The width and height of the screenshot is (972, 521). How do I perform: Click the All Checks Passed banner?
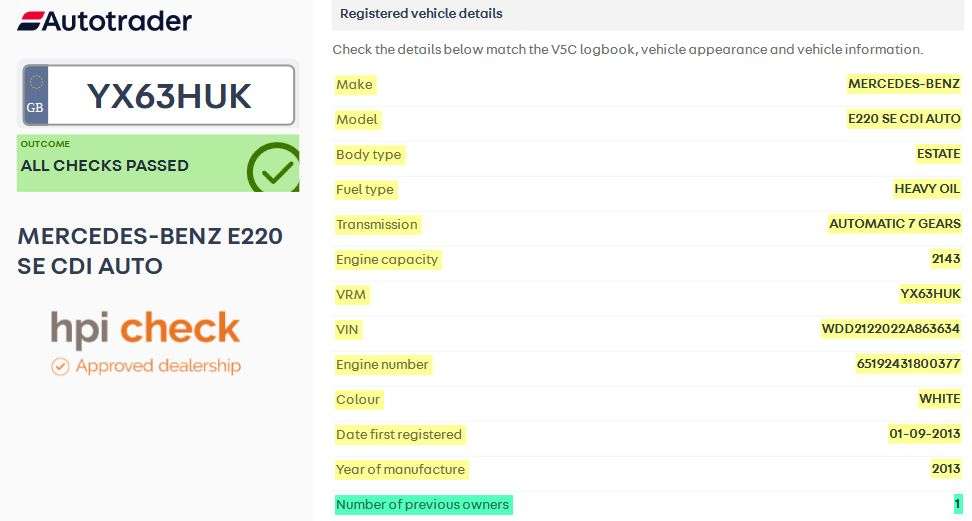pyautogui.click(x=130, y=164)
